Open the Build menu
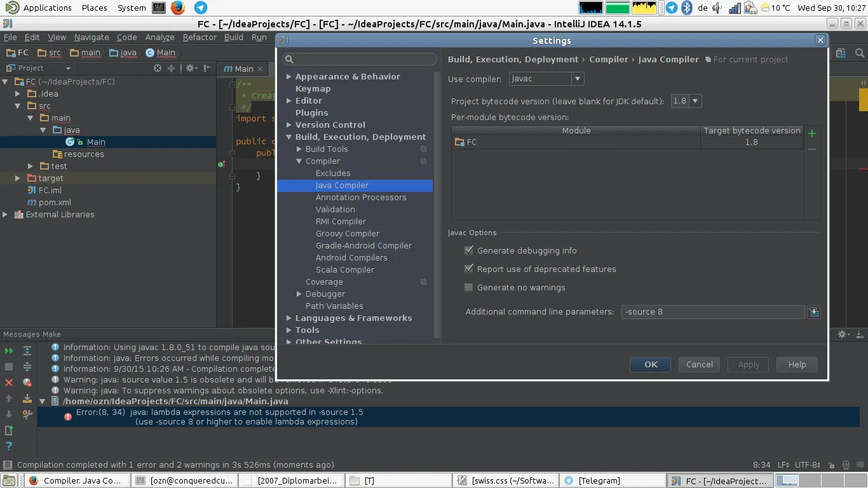 234,37
